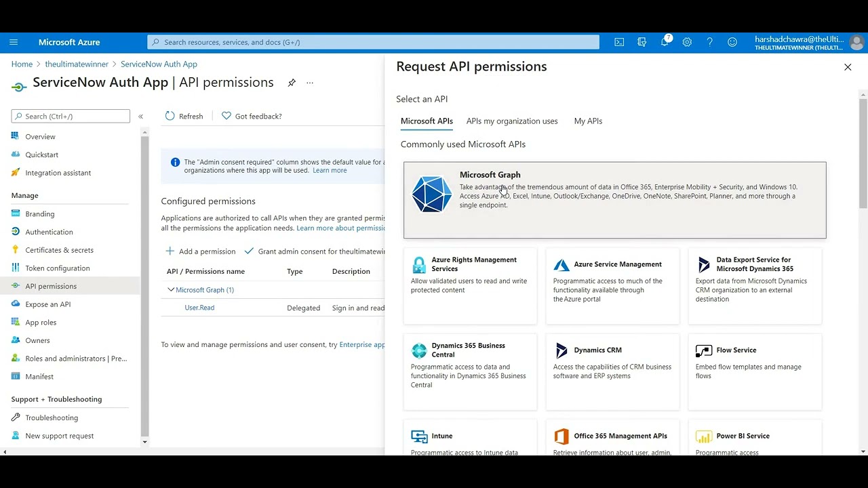Click the Microsoft Azure logo text

[x=69, y=42]
